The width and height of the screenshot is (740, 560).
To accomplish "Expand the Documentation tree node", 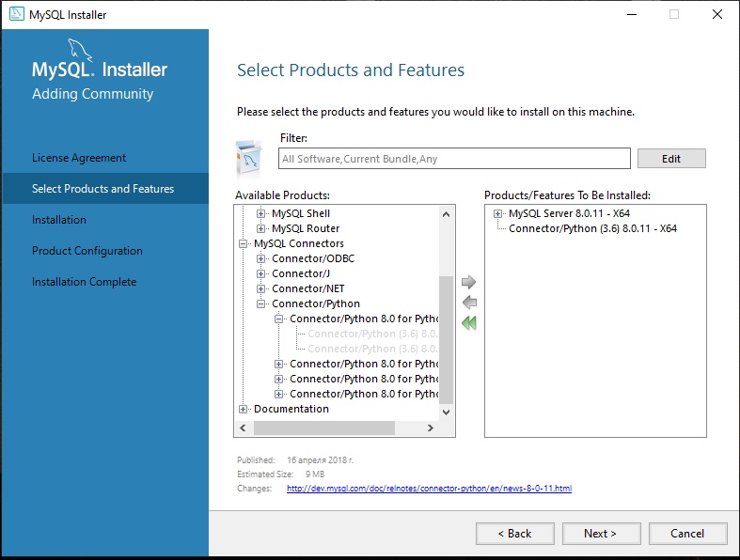I will click(243, 410).
